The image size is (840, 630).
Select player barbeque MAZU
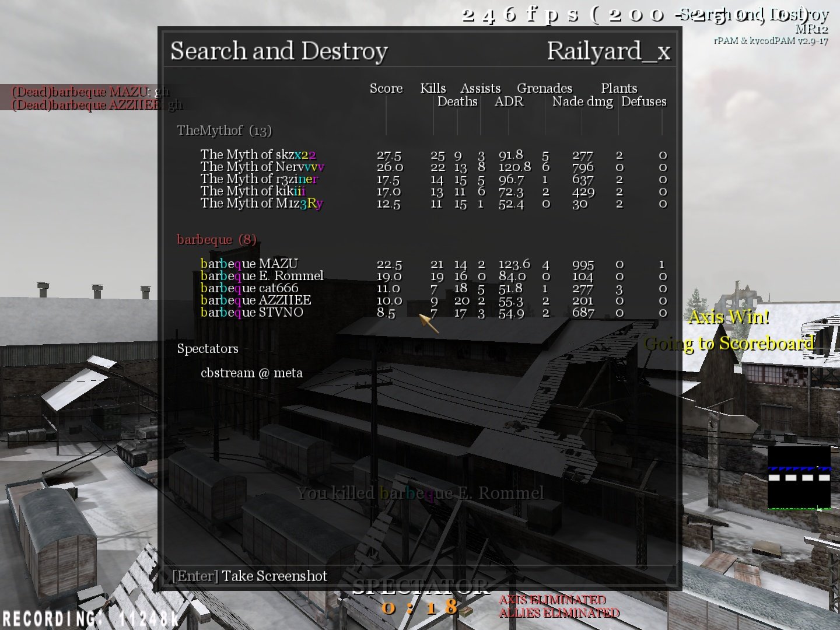click(249, 264)
